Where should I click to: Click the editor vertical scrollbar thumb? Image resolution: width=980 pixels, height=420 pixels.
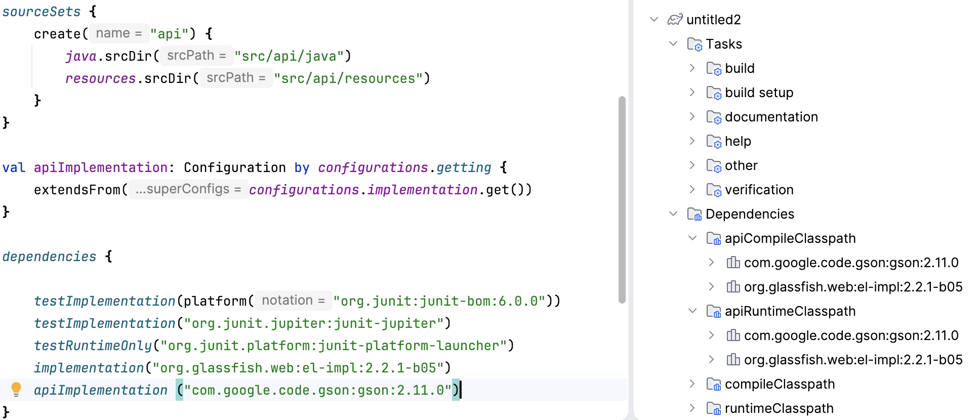622,200
